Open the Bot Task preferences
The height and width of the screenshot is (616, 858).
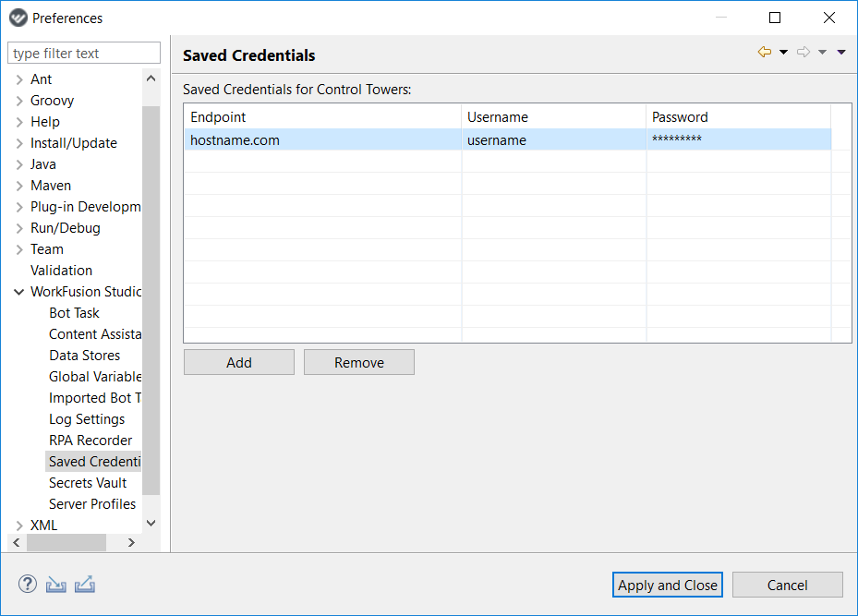coord(74,313)
